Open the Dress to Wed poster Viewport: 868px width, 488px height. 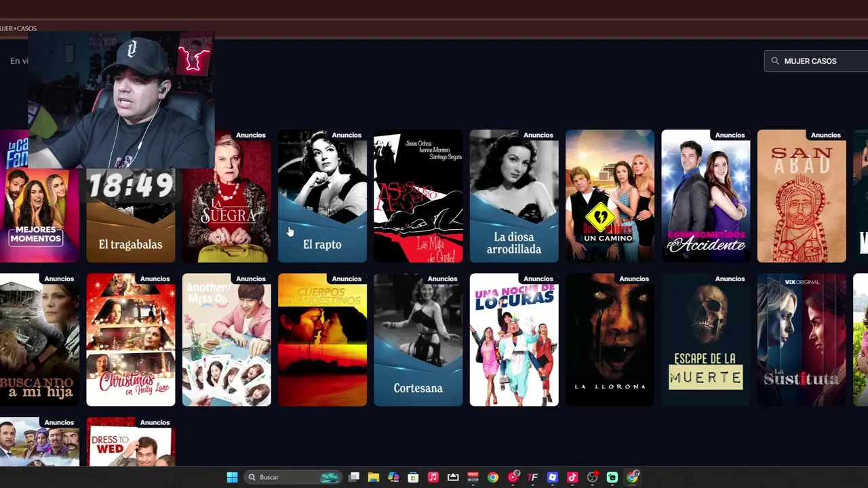(130, 442)
